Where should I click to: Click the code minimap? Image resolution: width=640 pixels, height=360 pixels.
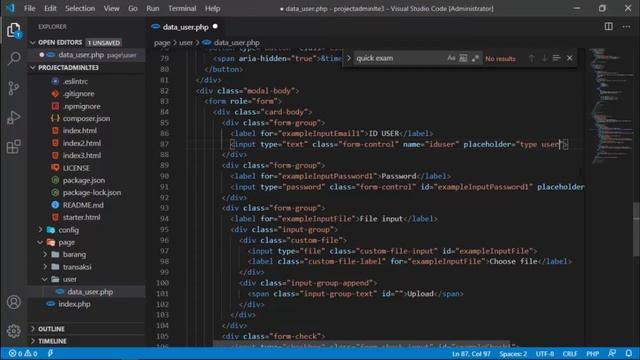pyautogui.click(x=610, y=106)
